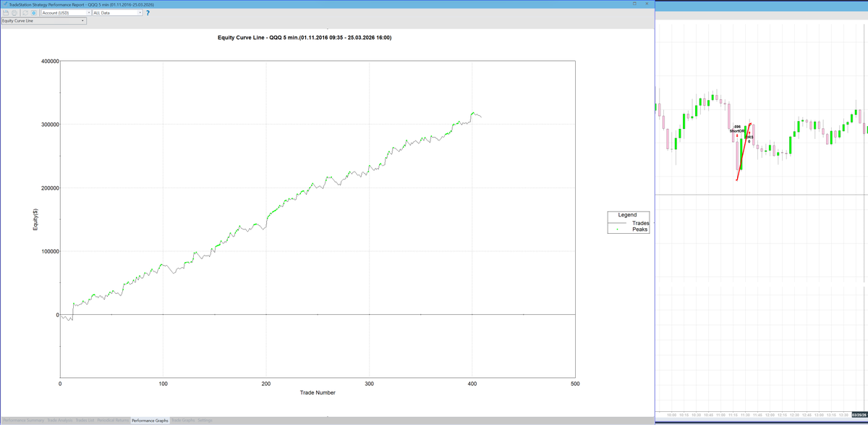Open the Account (USD) dropdown
868x425 pixels.
click(x=66, y=13)
